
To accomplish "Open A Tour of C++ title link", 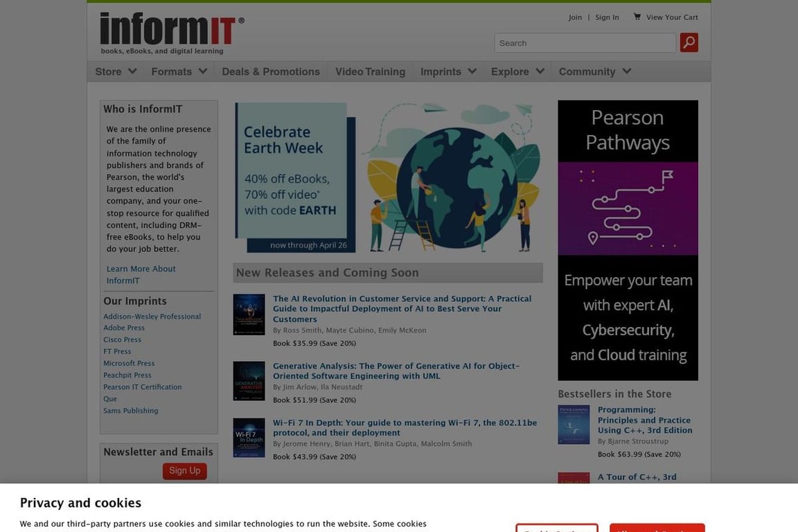I will click(637, 477).
